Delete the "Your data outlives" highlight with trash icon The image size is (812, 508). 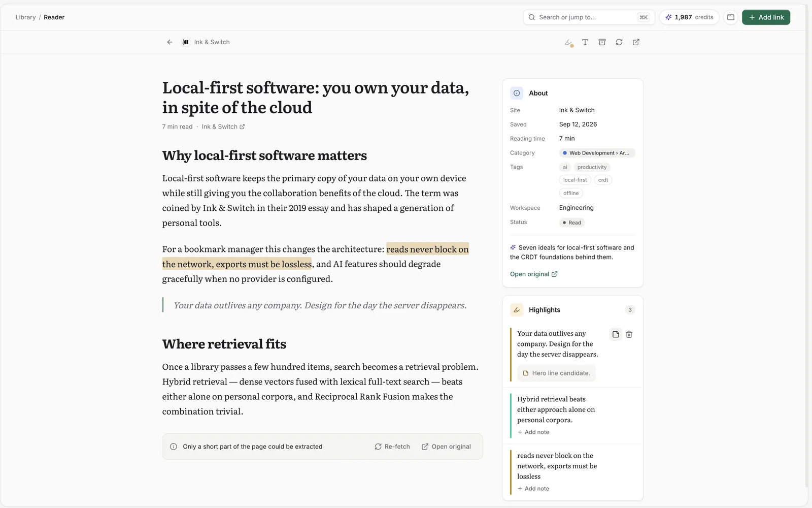pyautogui.click(x=629, y=334)
